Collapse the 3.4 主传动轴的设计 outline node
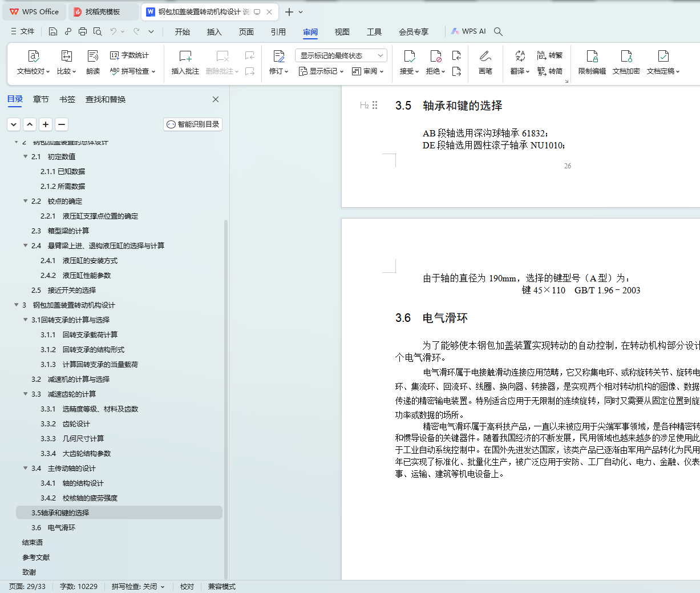This screenshot has height=593, width=700. tap(25, 468)
